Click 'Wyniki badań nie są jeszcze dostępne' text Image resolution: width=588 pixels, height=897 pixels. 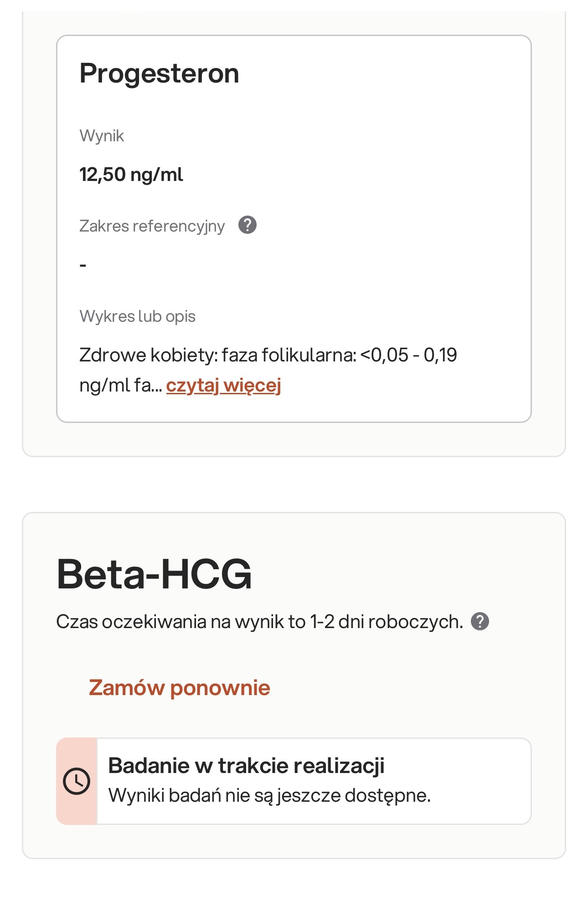[269, 796]
